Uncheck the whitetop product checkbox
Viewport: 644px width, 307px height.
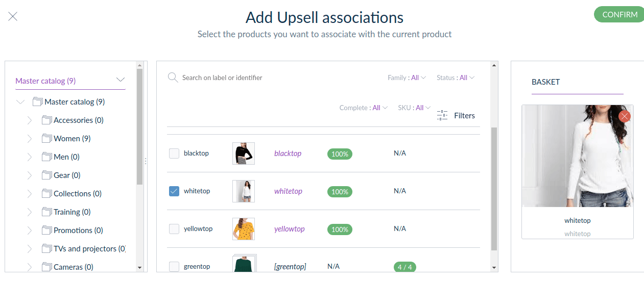point(174,191)
